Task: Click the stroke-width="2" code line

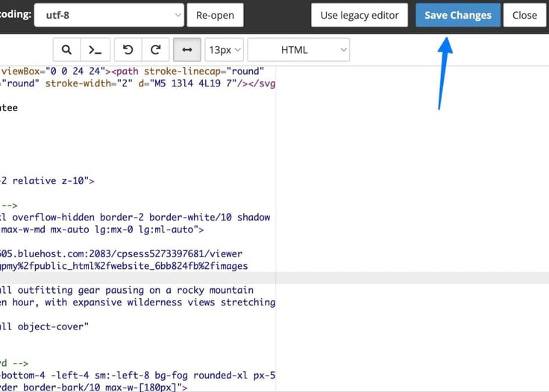Action: (x=137, y=83)
